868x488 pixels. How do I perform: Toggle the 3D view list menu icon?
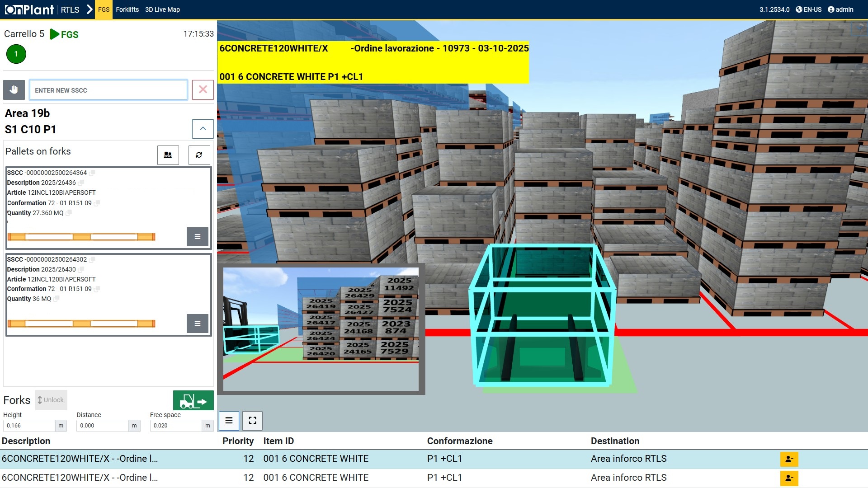(229, 421)
